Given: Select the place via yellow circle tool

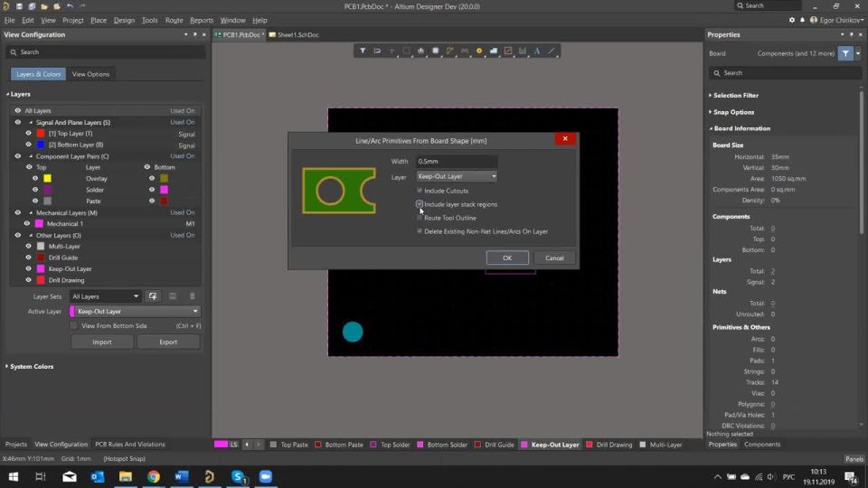Looking at the screenshot, I should (479, 51).
